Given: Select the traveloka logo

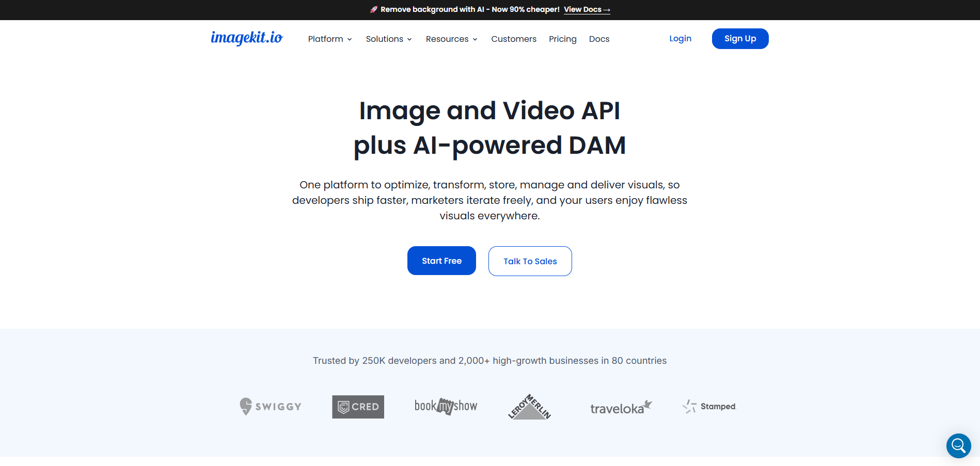Looking at the screenshot, I should 621,407.
